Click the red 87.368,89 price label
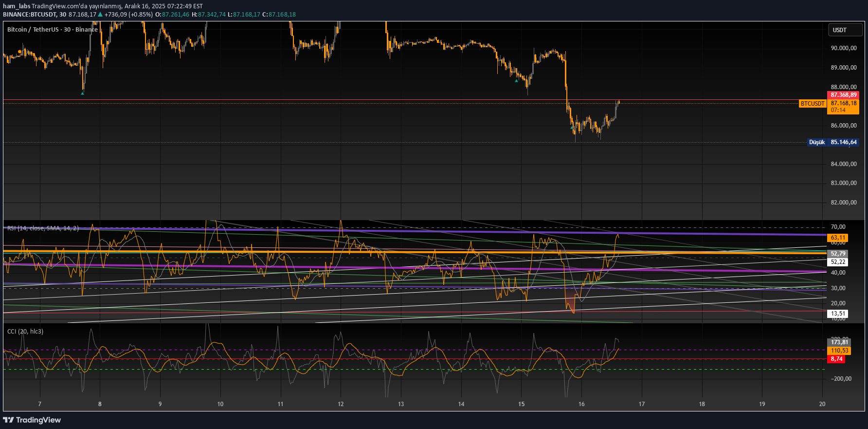The width and height of the screenshot is (868, 429). coord(843,95)
